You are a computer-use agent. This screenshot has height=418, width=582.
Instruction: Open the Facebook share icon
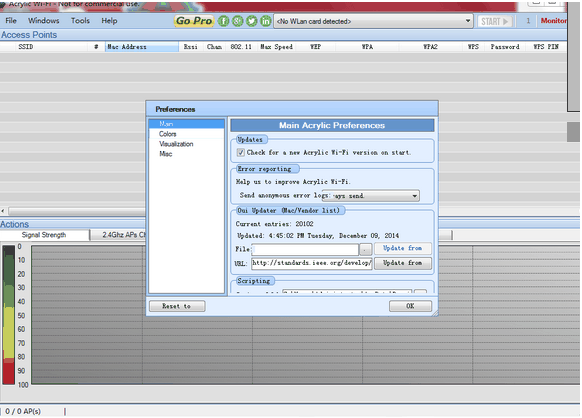[223, 21]
